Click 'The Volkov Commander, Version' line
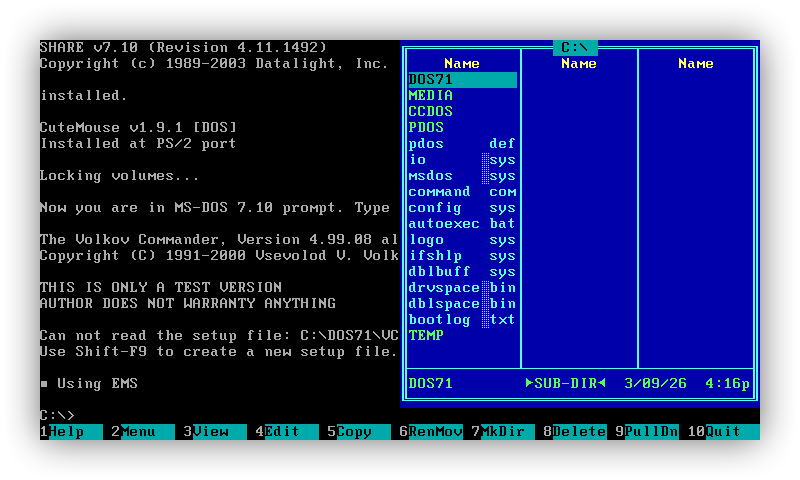Image resolution: width=800 pixels, height=480 pixels. [219, 239]
